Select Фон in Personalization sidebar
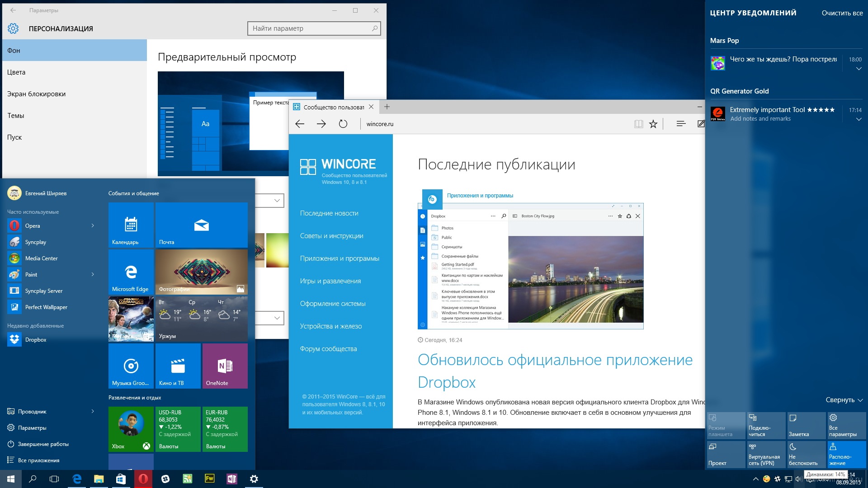The width and height of the screenshot is (868, 488). (x=75, y=50)
